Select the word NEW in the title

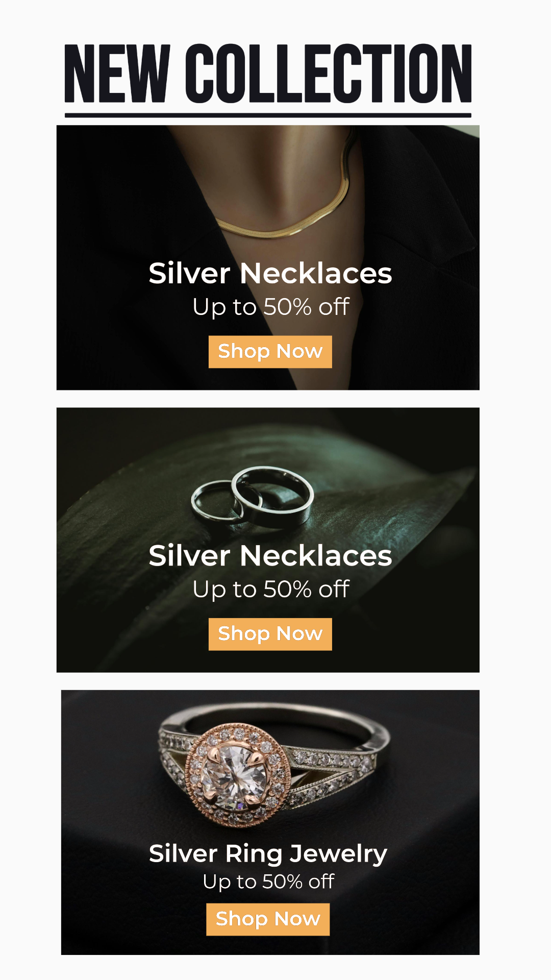[x=117, y=73]
